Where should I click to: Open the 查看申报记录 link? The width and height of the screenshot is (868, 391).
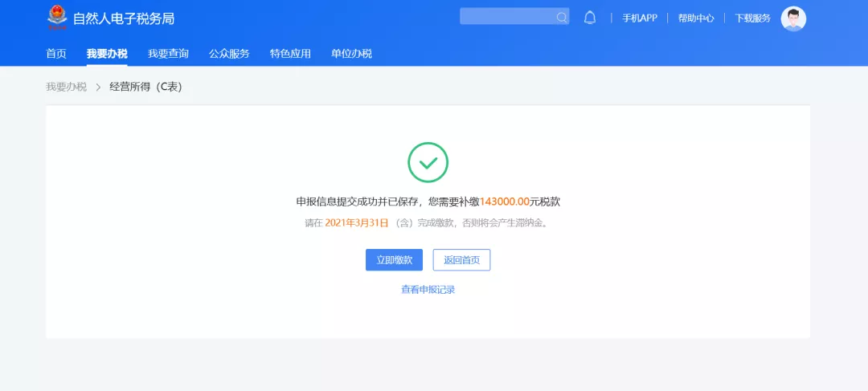428,289
